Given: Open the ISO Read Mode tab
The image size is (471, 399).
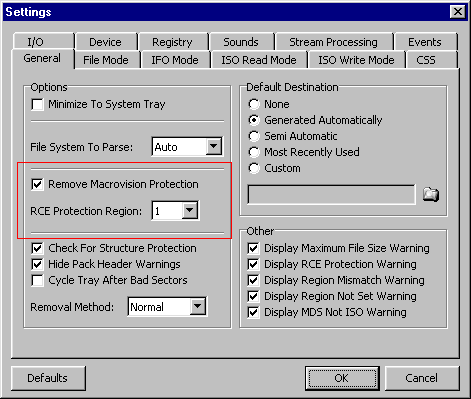Looking at the screenshot, I should 259,60.
